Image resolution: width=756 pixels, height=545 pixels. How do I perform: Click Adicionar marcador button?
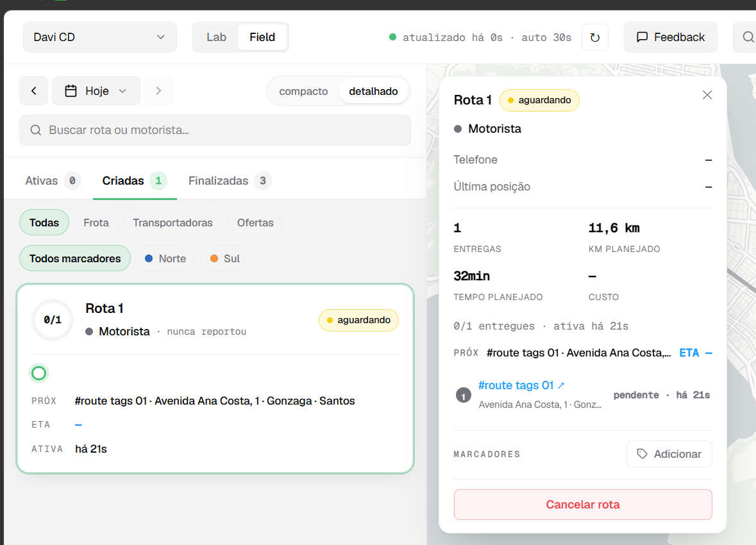669,454
